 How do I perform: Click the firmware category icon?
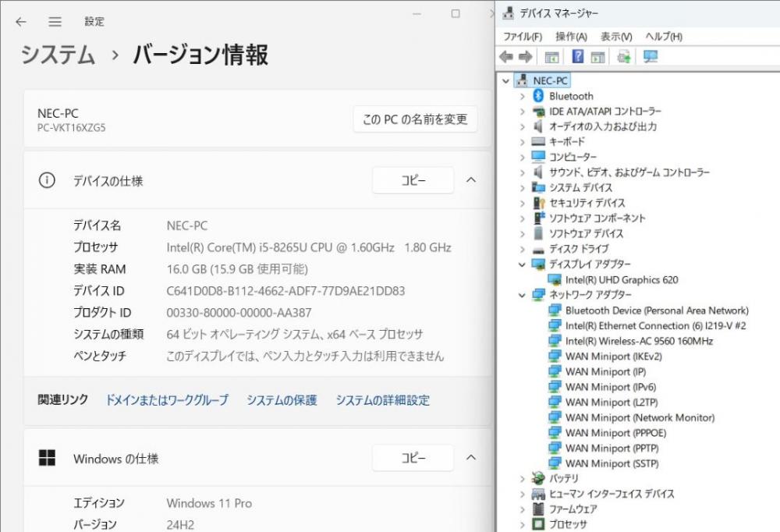538,509
